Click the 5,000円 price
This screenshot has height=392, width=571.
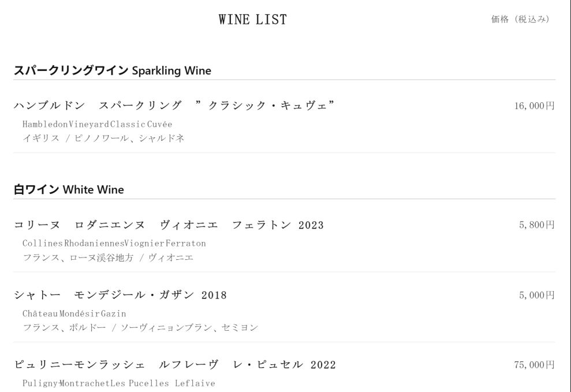click(537, 295)
